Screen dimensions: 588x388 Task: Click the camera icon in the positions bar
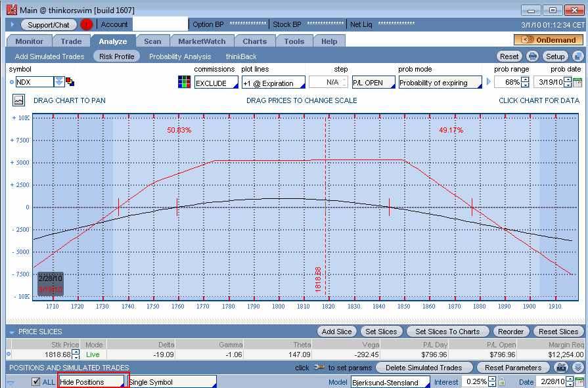561,368
